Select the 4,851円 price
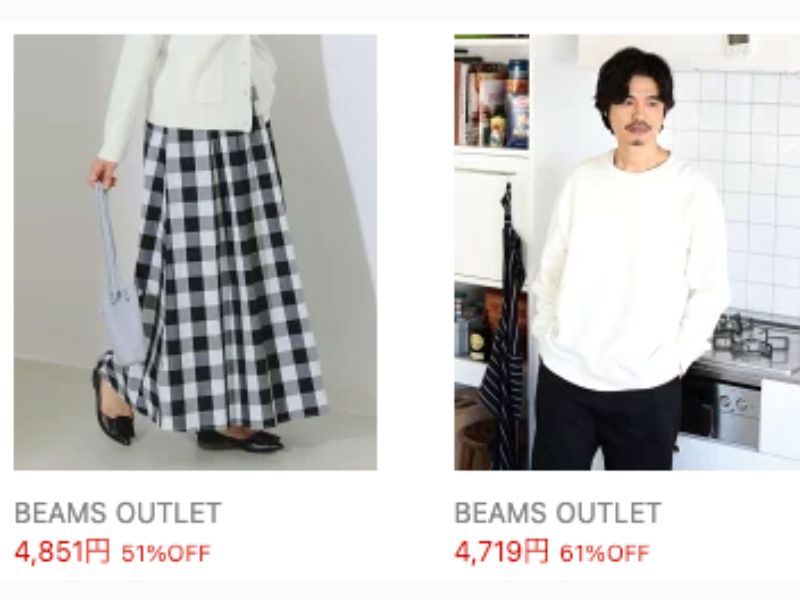 [62, 552]
